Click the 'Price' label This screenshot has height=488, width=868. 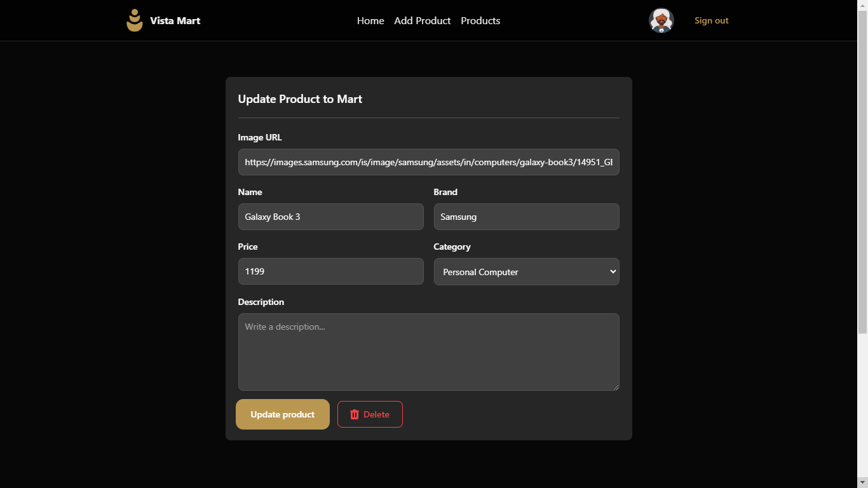click(x=248, y=247)
